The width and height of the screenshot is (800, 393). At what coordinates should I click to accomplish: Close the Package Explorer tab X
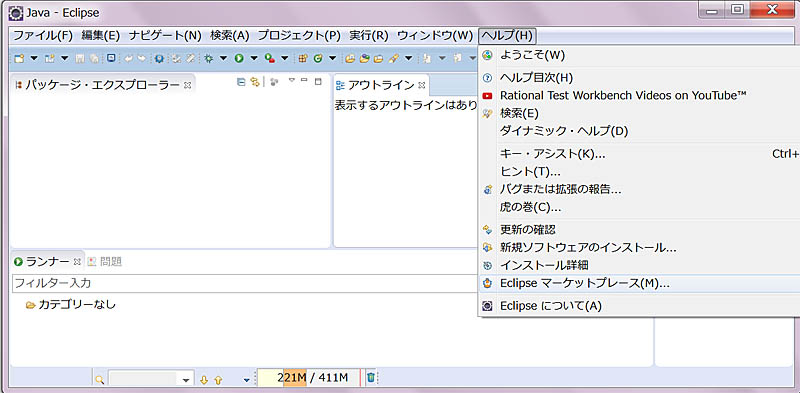tap(187, 85)
